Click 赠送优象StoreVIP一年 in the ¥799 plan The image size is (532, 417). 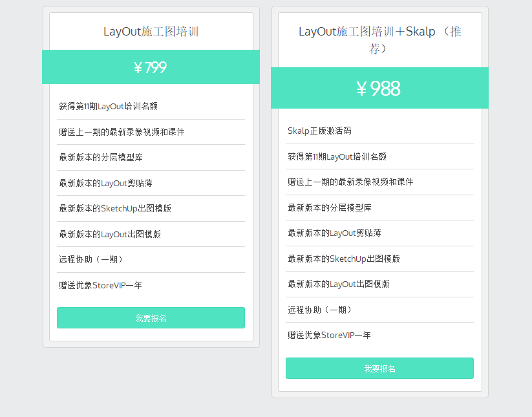point(100,285)
